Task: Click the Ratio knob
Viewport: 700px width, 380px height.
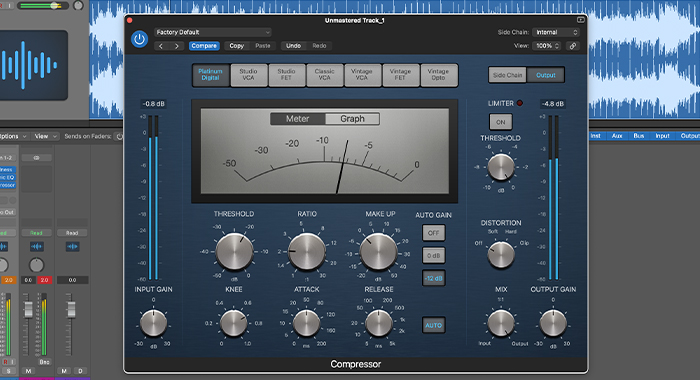Action: pyautogui.click(x=307, y=251)
